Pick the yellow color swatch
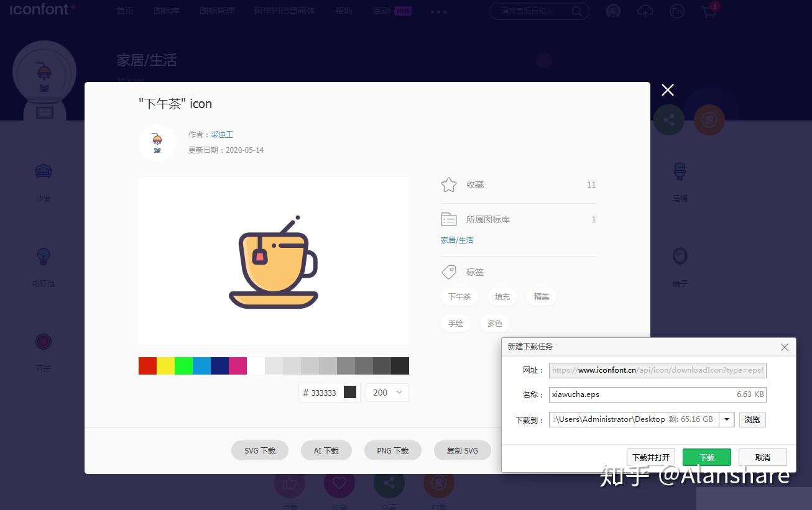The image size is (812, 510). click(x=165, y=366)
